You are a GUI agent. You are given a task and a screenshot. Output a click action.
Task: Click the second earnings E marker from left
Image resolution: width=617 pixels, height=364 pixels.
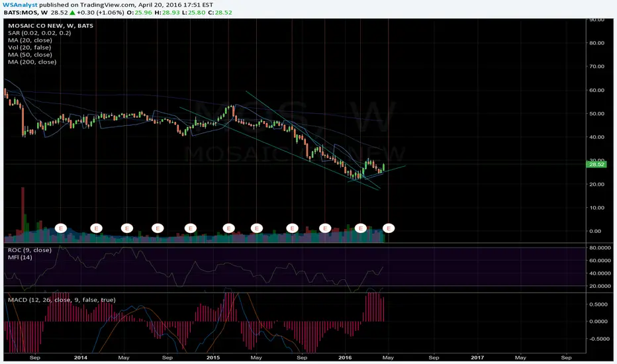(97, 228)
